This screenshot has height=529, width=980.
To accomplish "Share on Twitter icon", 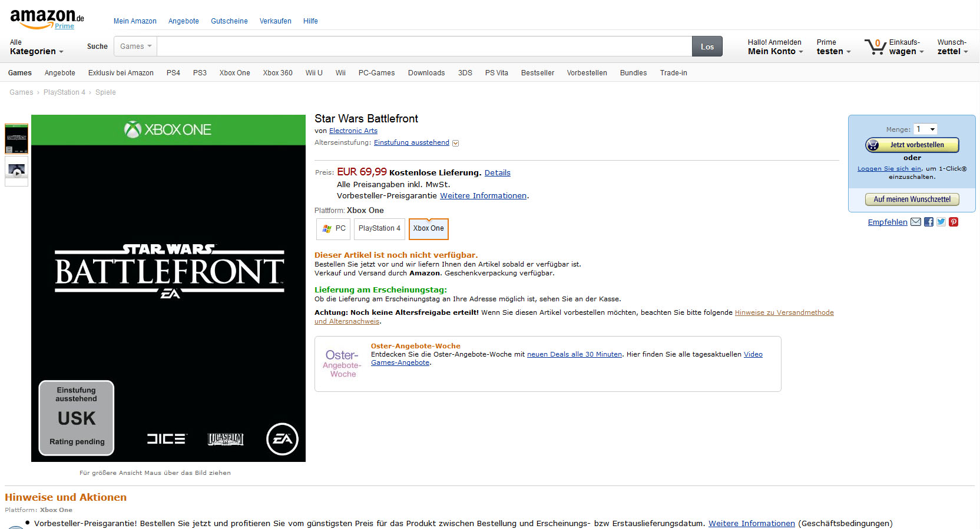I will [941, 222].
